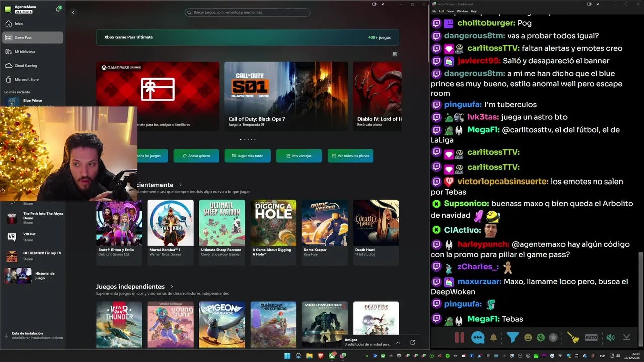
Task: Open Cola de instalación
Action: coord(34,335)
